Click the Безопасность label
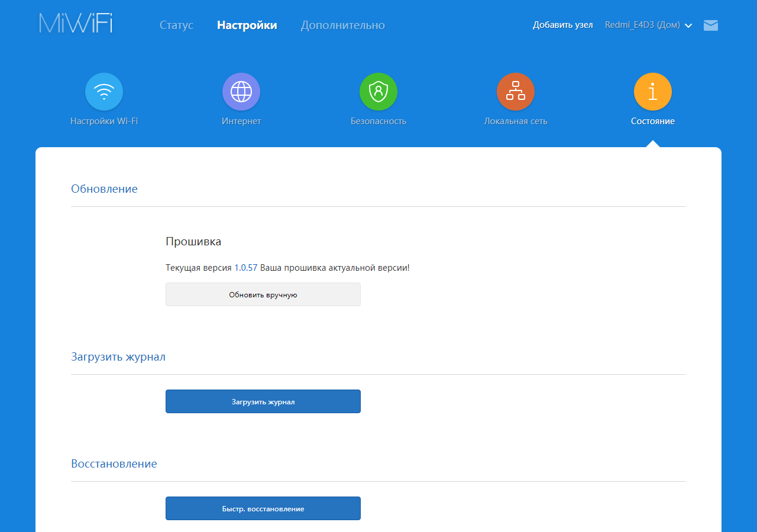757x532 pixels. (378, 121)
